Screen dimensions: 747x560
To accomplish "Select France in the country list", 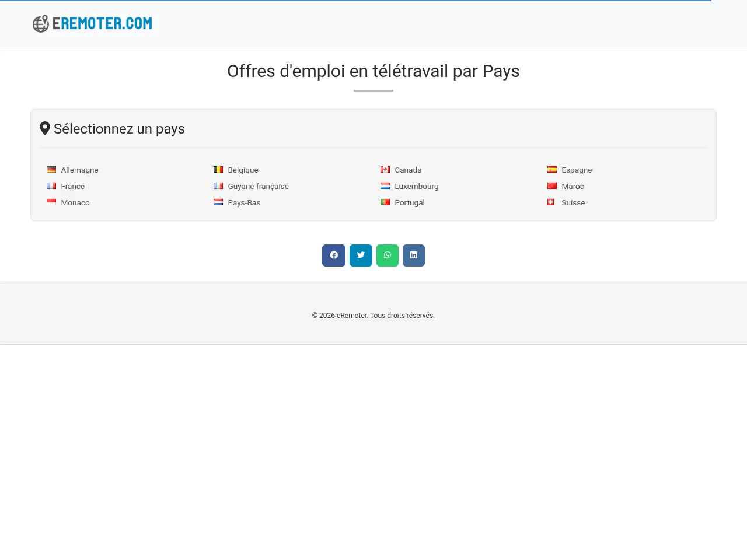I will click(x=73, y=187).
